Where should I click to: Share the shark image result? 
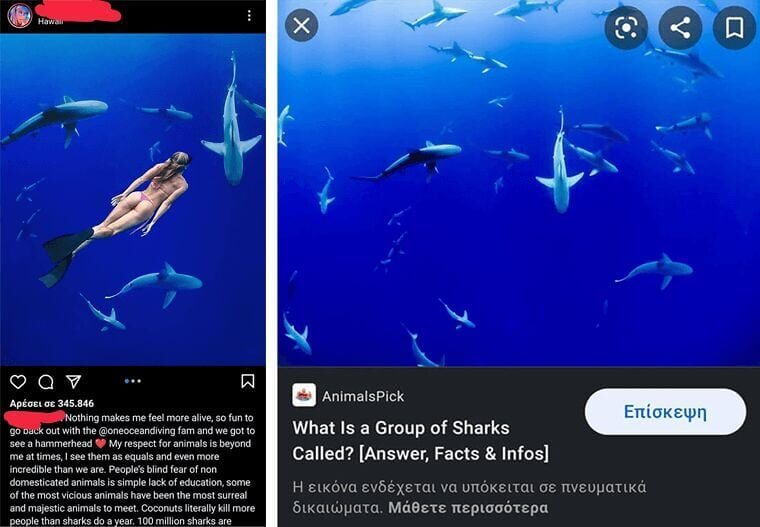[x=680, y=28]
